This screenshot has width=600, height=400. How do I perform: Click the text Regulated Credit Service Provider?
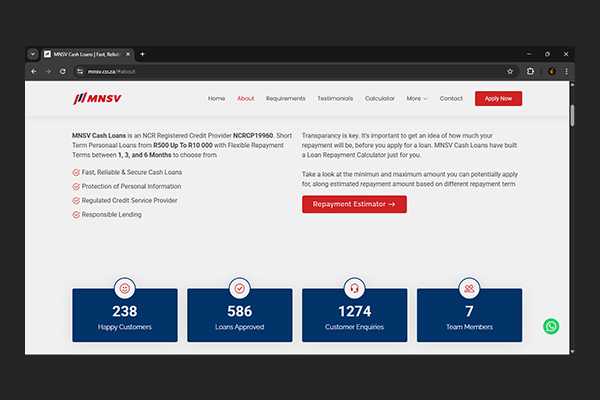[x=129, y=201]
